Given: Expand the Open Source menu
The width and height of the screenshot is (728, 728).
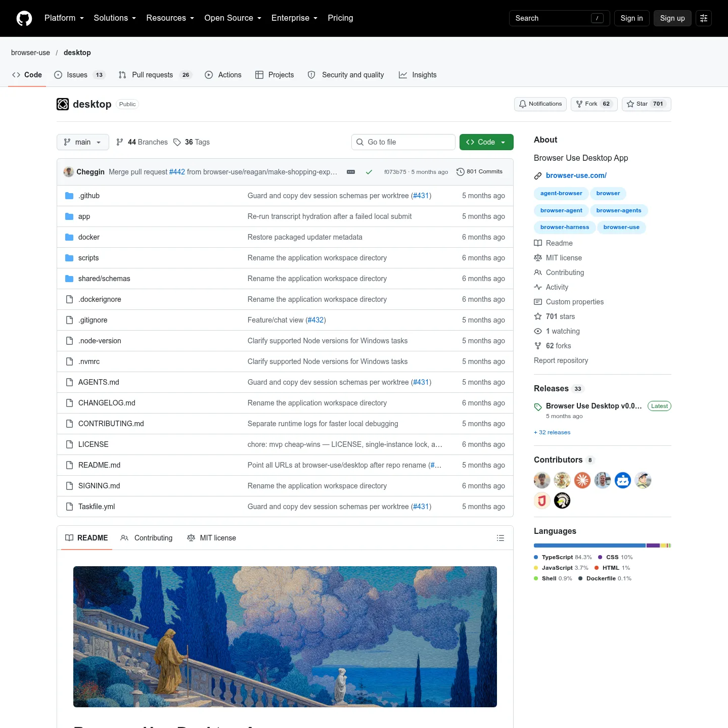Looking at the screenshot, I should coord(233,18).
